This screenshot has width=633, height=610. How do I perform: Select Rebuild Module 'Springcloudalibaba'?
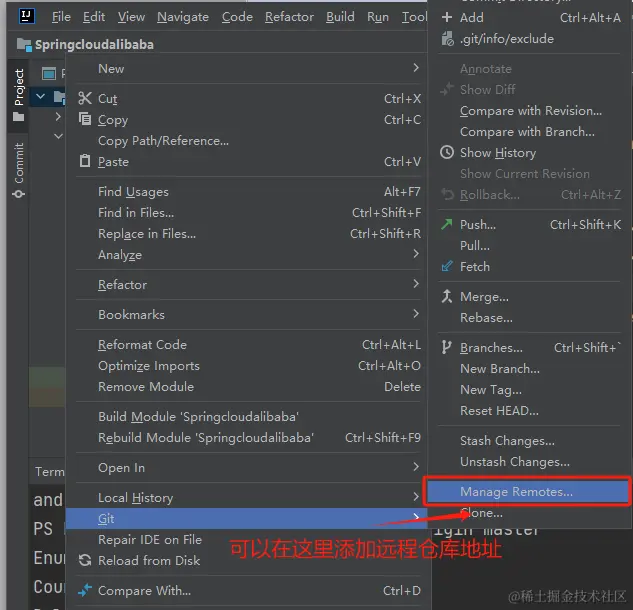point(247,437)
